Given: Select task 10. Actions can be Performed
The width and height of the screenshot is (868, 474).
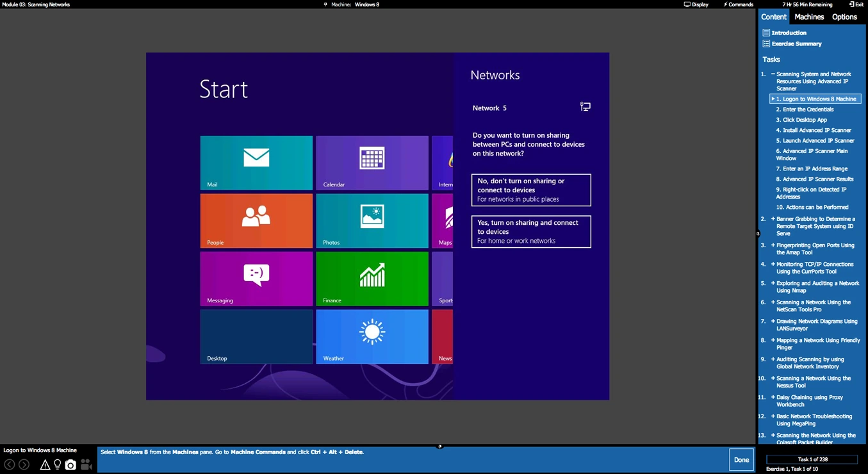Looking at the screenshot, I should pyautogui.click(x=812, y=207).
